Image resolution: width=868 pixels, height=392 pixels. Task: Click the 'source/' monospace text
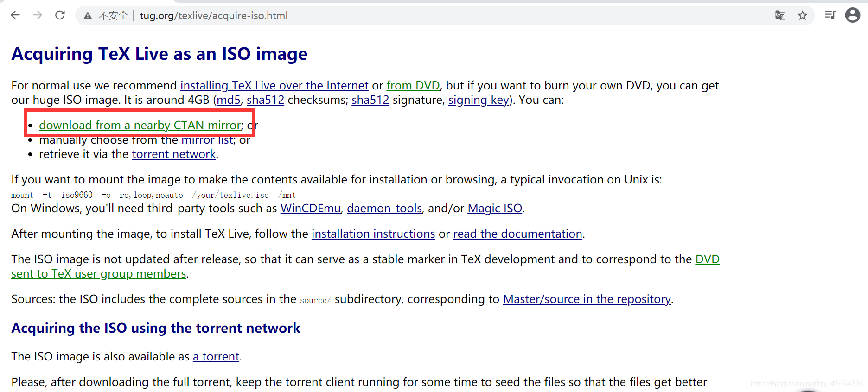coord(315,300)
